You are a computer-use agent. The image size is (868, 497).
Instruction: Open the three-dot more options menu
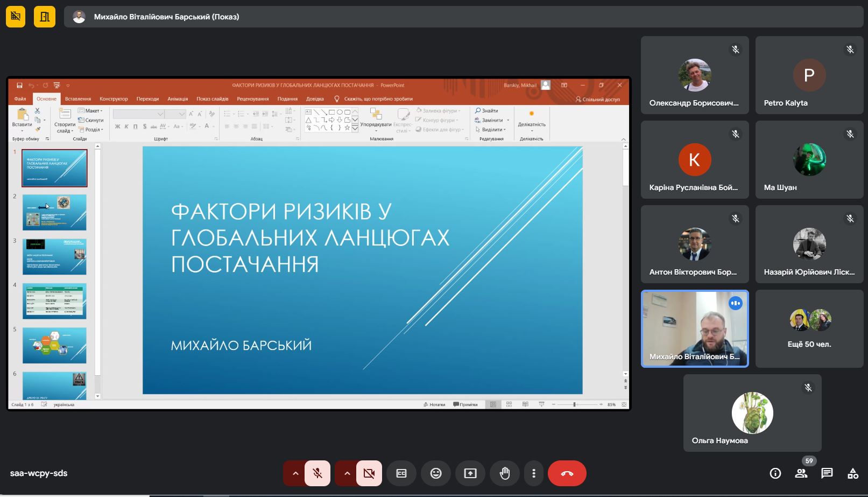533,473
